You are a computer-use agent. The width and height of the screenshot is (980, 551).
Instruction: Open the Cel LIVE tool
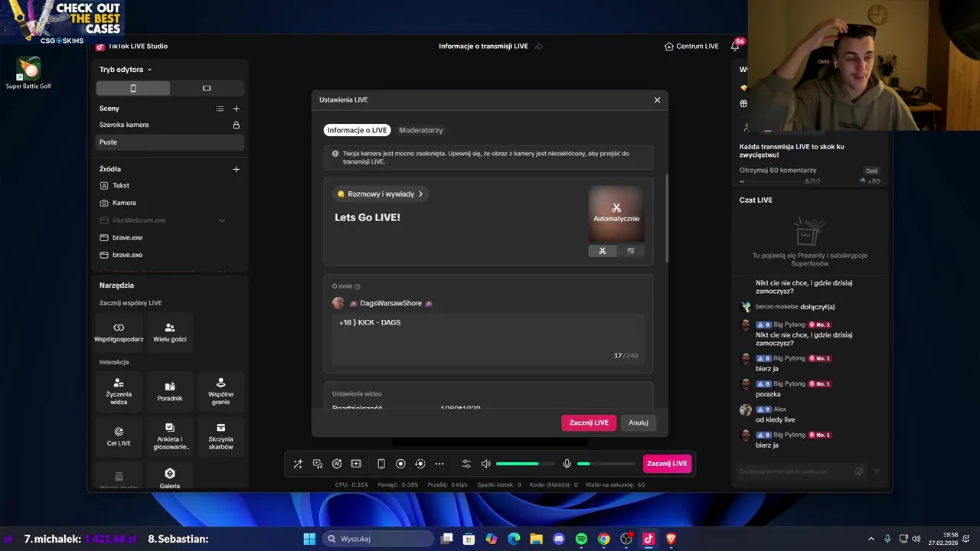point(119,436)
